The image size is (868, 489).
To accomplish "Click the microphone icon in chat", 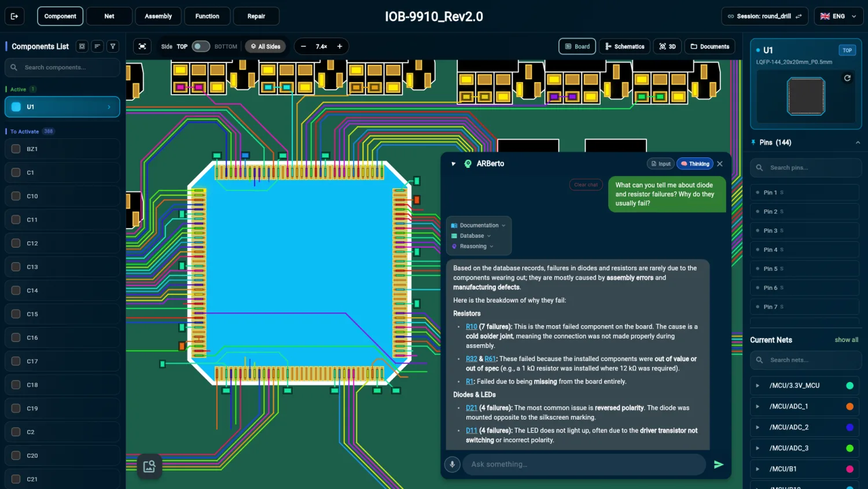I will point(453,464).
